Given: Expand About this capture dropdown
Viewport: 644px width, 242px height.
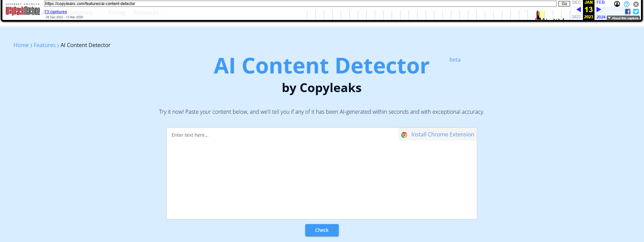Looking at the screenshot, I should tap(623, 18).
